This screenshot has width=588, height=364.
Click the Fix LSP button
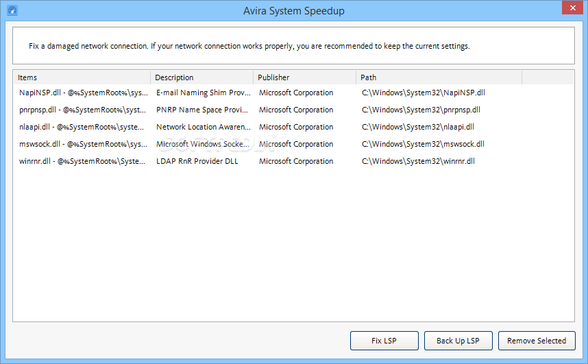pos(384,341)
